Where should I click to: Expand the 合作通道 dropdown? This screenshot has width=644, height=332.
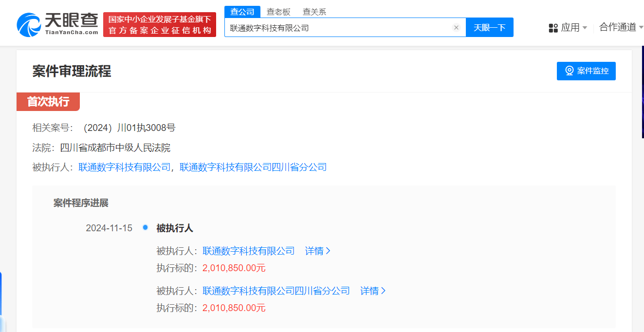coord(621,27)
